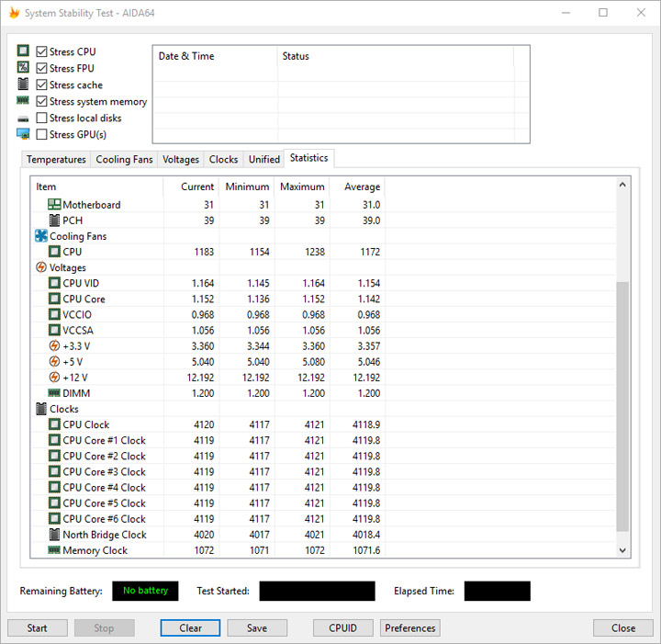Viewport: 661px width, 644px height.
Task: Click the +3.3 V lightning icon
Action: pos(54,345)
